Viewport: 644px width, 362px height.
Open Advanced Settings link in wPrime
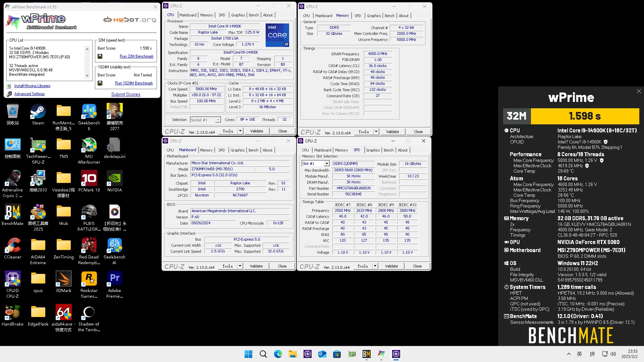[30, 94]
